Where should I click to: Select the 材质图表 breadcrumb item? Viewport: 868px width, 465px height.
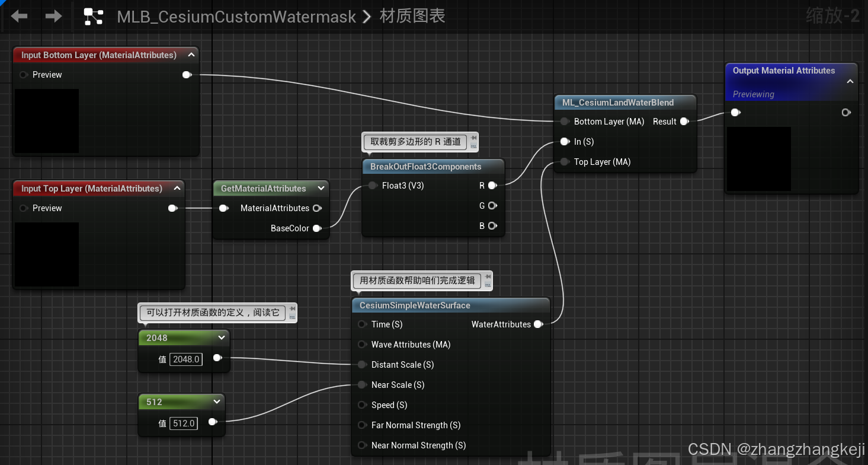pos(412,16)
